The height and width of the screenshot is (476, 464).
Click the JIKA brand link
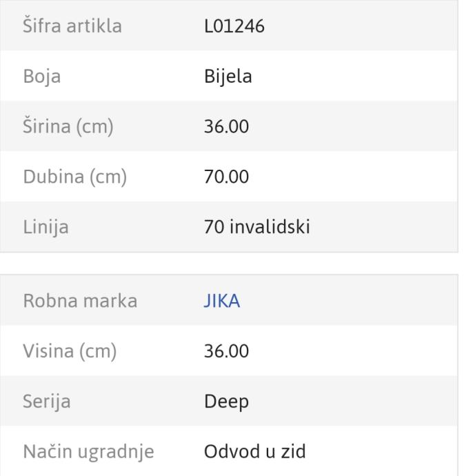tap(221, 301)
